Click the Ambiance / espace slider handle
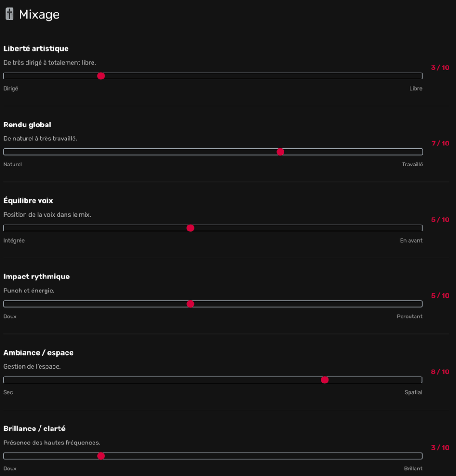 tap(324, 380)
